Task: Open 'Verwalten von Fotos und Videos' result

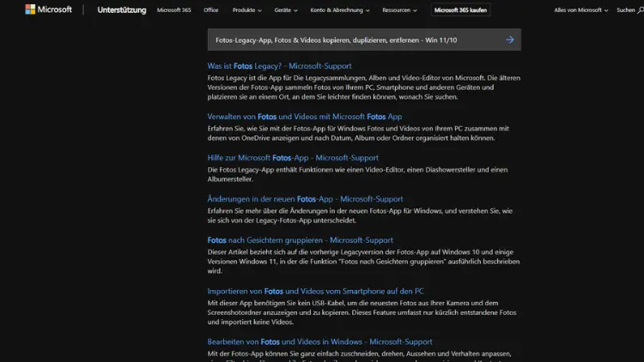Action: [304, 117]
